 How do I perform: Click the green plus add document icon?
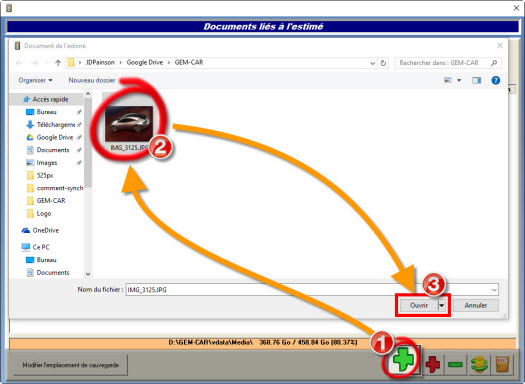[x=404, y=360]
